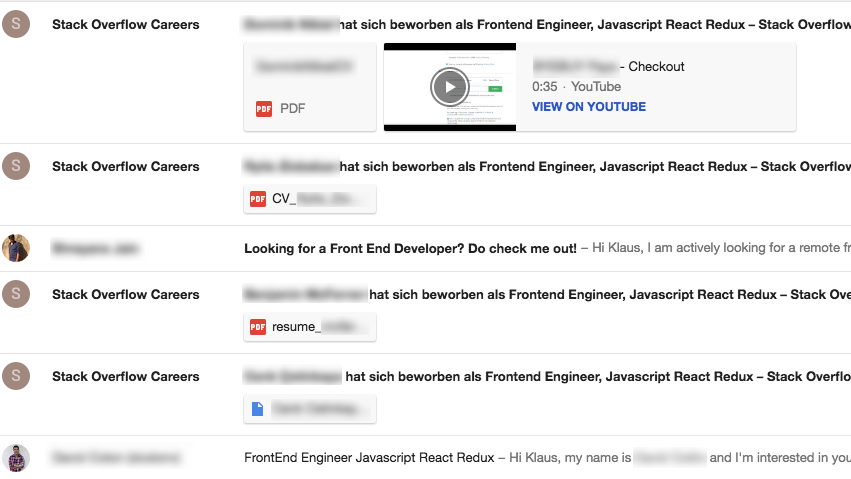Open the 'FrontEnd Engineer Javascript React Redux' email from bottom row
Image resolution: width=851 pixels, height=479 pixels.
[369, 458]
